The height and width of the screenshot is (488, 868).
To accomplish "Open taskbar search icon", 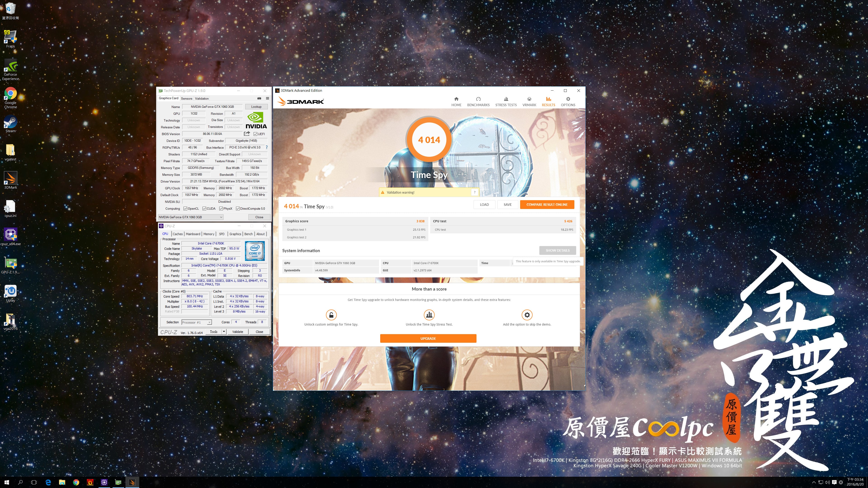I will (x=20, y=482).
